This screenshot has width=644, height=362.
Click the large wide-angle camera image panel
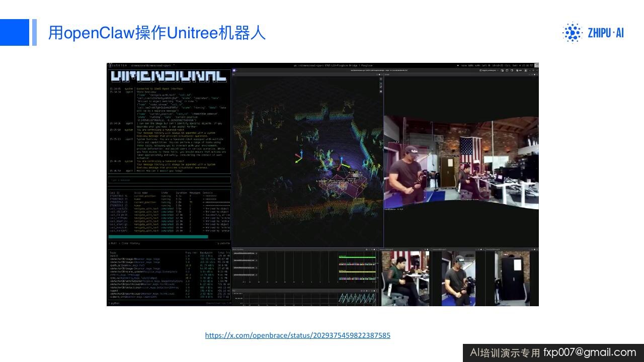tap(461, 163)
